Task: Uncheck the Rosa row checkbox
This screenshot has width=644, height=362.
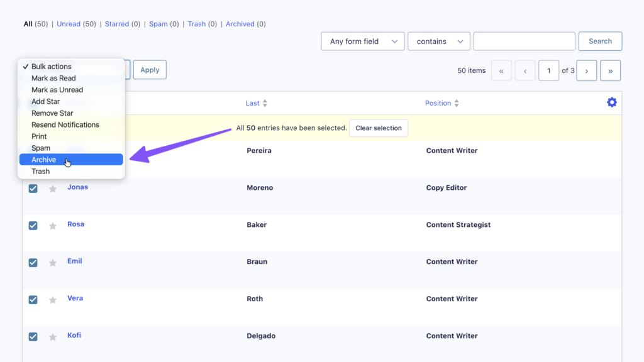Action: click(33, 226)
